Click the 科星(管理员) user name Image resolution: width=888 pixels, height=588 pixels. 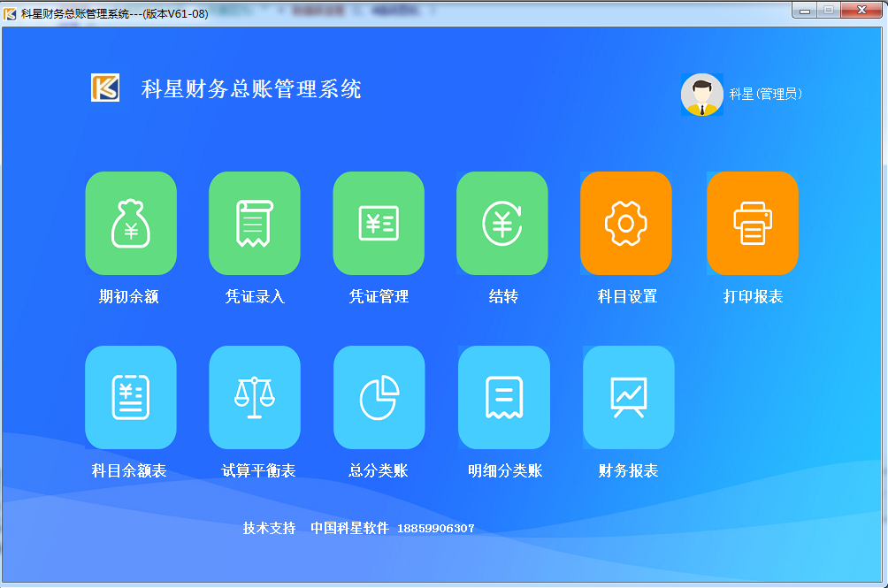(x=765, y=94)
